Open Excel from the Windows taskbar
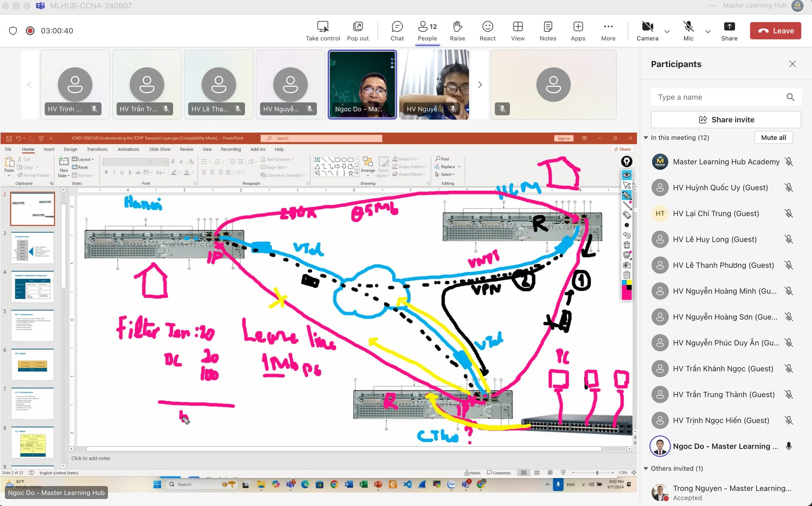This screenshot has height=506, width=812. coord(363,484)
